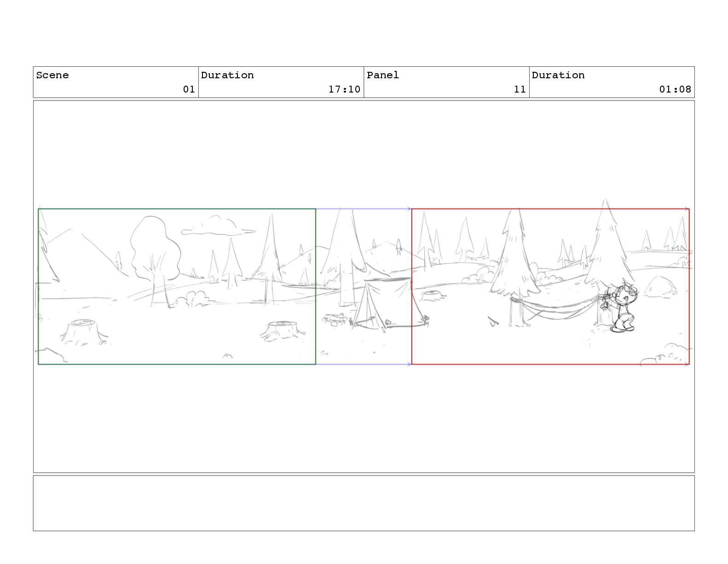Select the scene number 01 value
The height and width of the screenshot is (564, 728).
pos(189,89)
